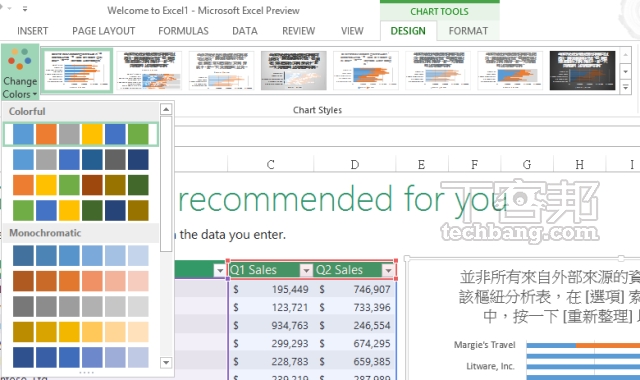Select the DESIGN chart tools tab
Screen dimensions: 640x380
408,31
